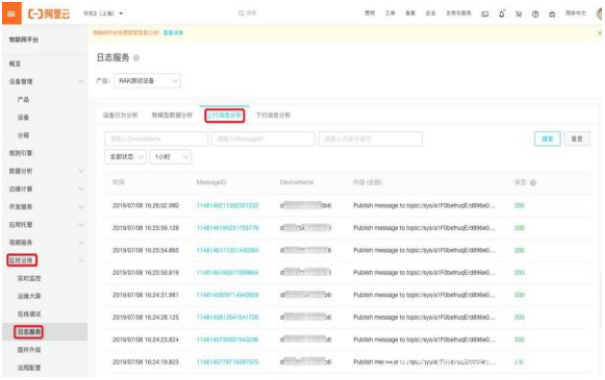Screen dimensions: 605x380
Task: Open 远程配置 in the sidebar
Action: pyautogui.click(x=29, y=368)
